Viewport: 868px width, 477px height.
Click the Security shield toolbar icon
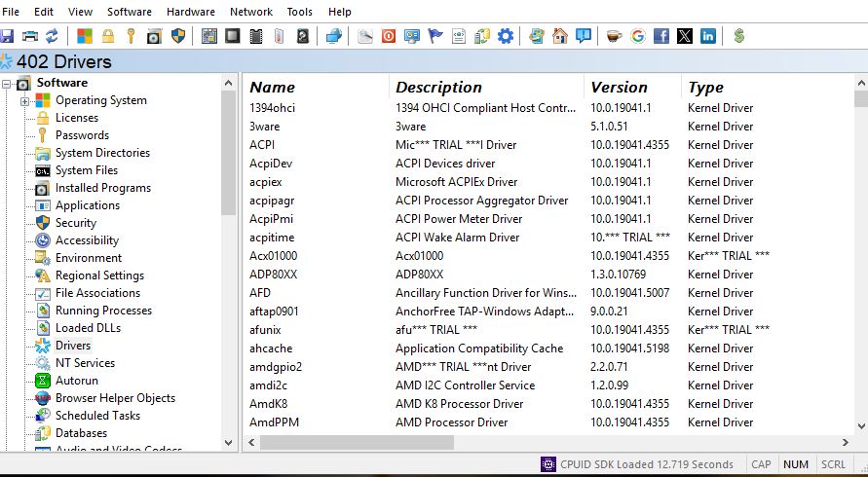pyautogui.click(x=177, y=37)
